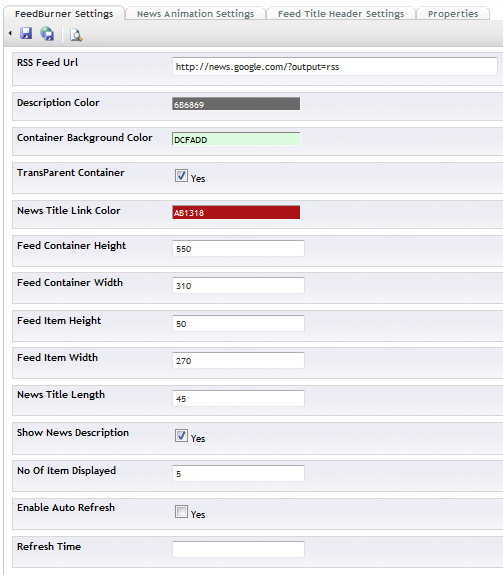The image size is (503, 575).
Task: Click the No Of Item Displayed field
Action: (238, 473)
